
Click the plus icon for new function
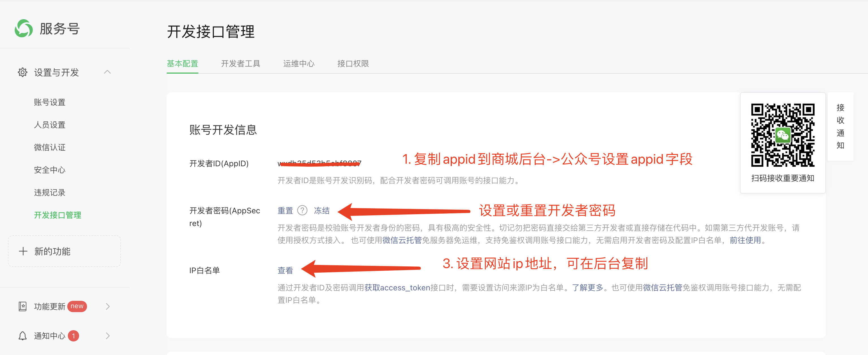click(x=23, y=251)
